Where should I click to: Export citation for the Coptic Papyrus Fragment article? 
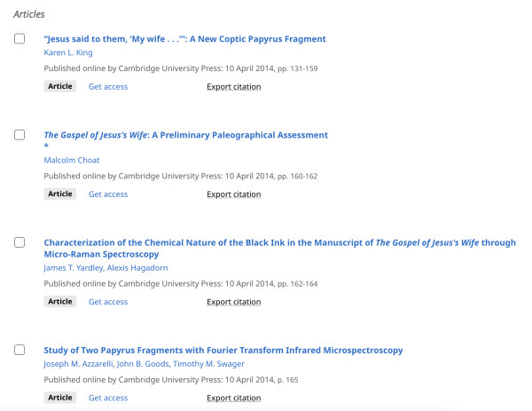[x=233, y=87]
